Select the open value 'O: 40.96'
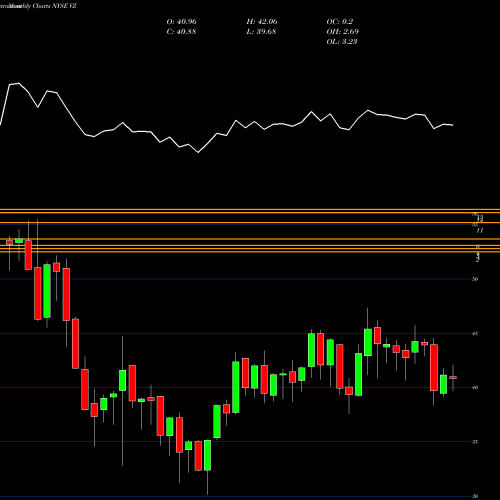 click(181, 22)
